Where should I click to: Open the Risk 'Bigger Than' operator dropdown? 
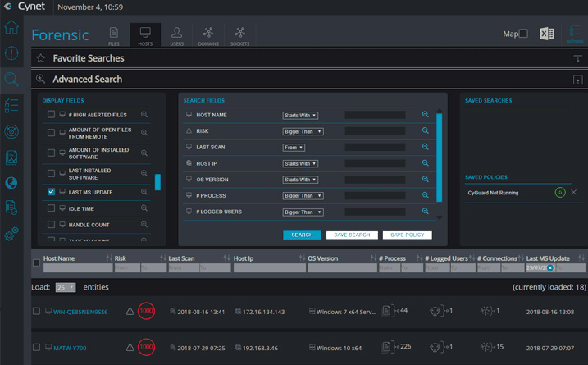(x=303, y=131)
